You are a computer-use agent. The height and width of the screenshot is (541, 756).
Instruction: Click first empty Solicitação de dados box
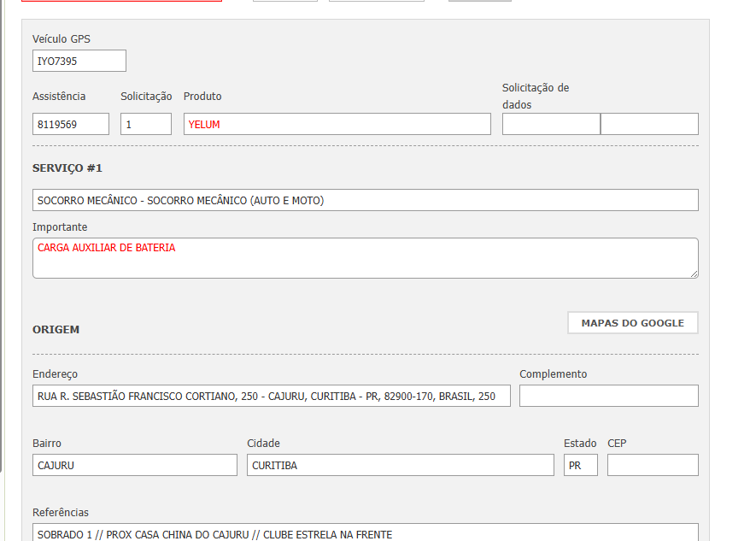[x=551, y=124]
